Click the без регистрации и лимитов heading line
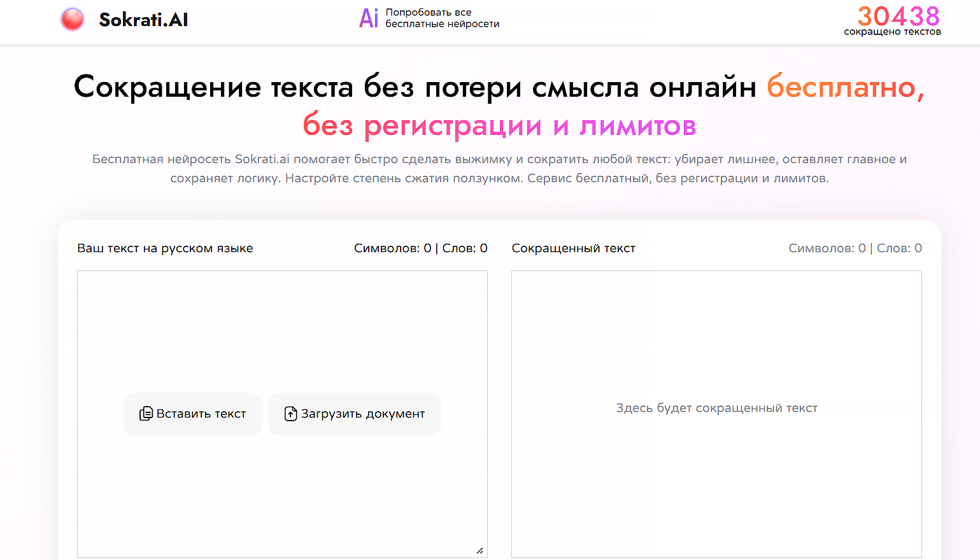 [499, 126]
